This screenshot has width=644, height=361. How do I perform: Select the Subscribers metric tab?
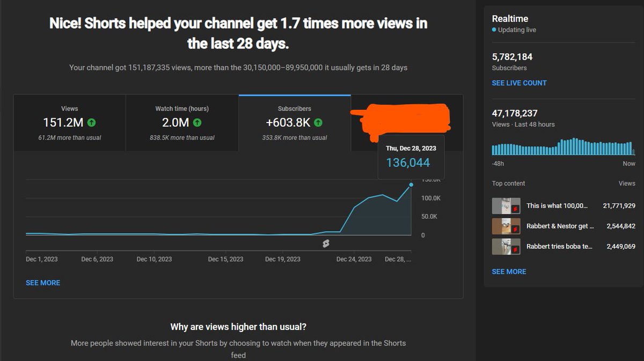coord(295,123)
